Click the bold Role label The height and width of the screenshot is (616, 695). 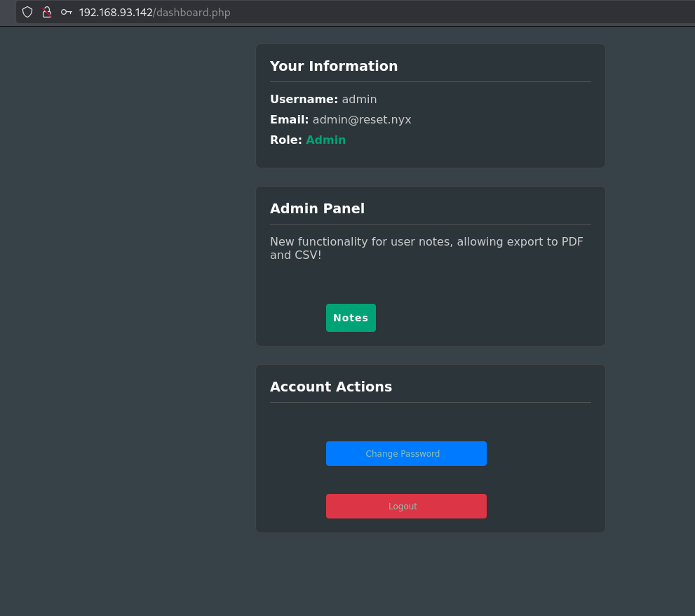[x=285, y=140]
